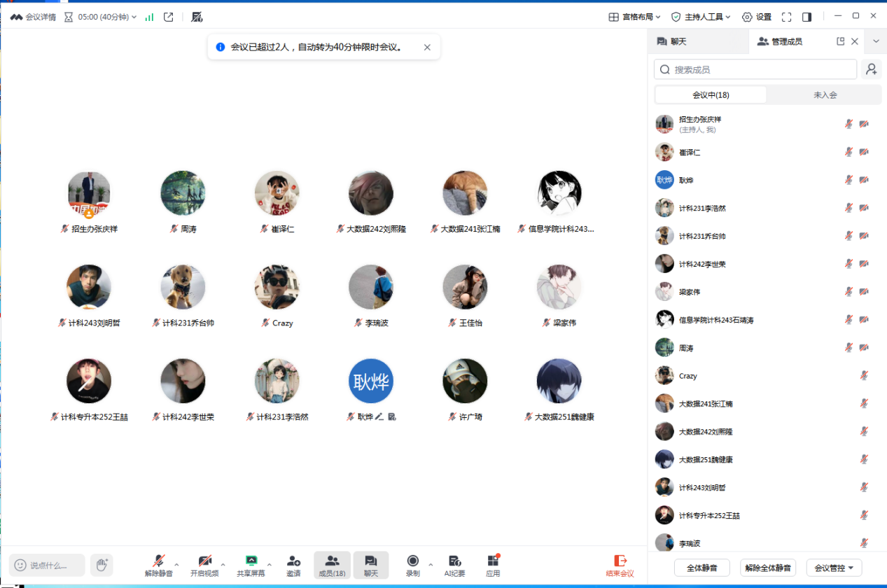
Task: Expand the 主持人工具 host tools menu
Action: (700, 17)
